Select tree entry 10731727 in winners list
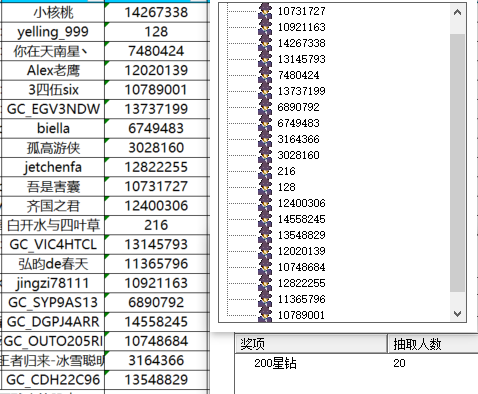The height and width of the screenshot is (394, 478). (x=301, y=11)
